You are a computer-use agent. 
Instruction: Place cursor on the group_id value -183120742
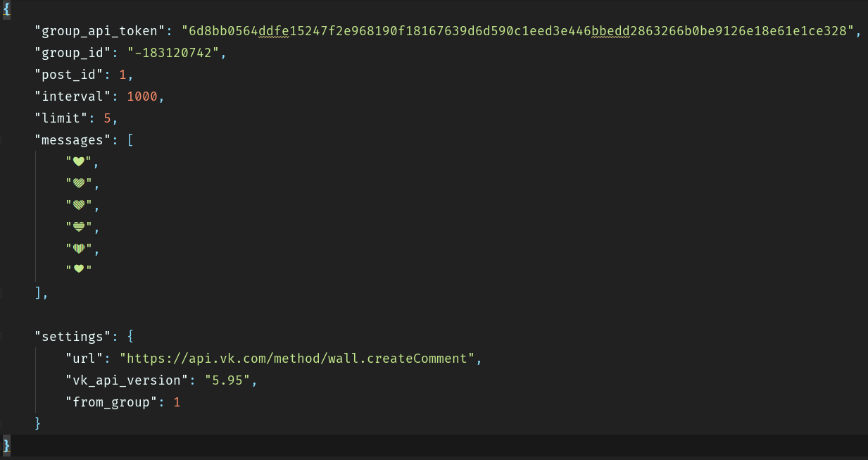pos(174,53)
